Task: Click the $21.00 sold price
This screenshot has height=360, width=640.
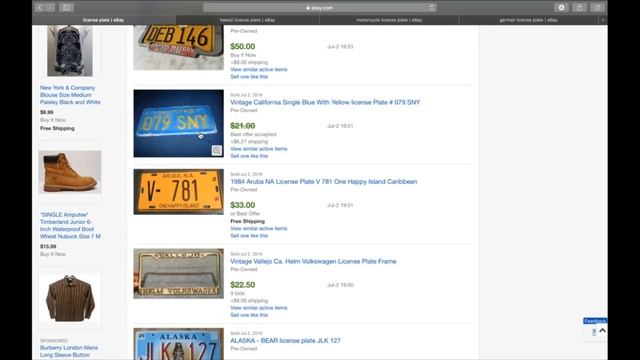Action: [x=242, y=126]
